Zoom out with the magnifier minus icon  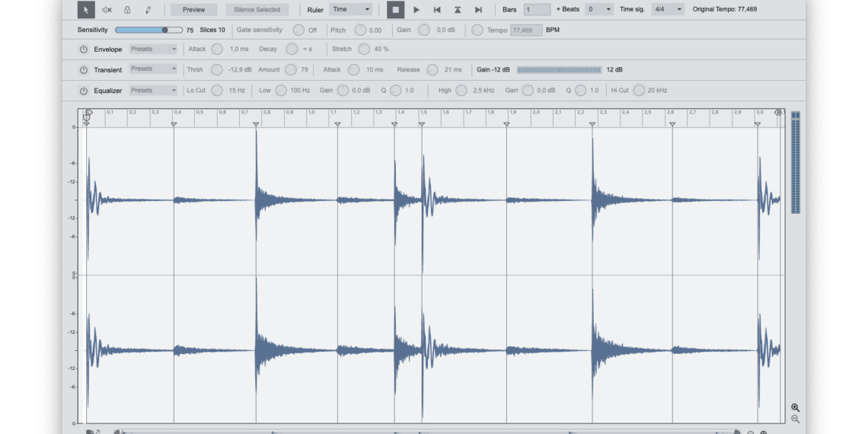[795, 420]
